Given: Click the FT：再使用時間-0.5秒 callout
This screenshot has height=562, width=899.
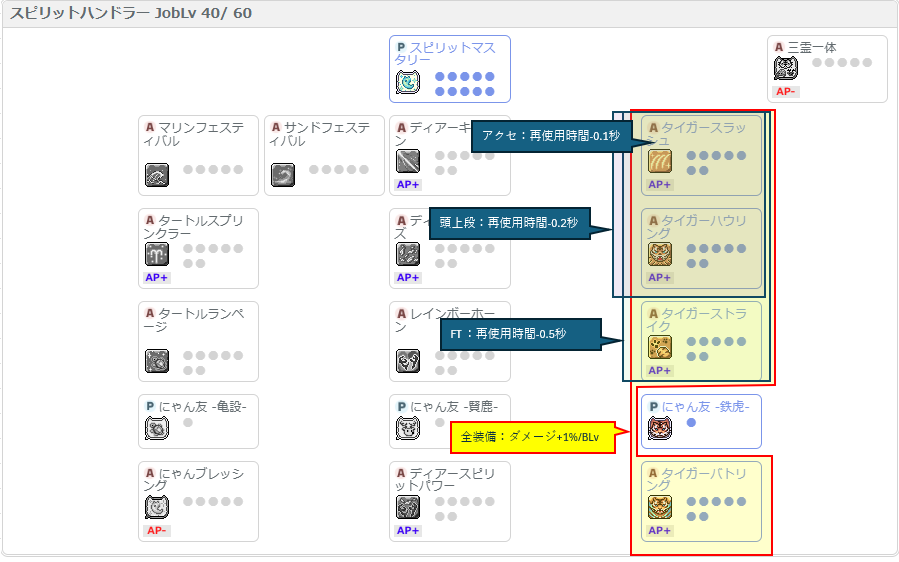Looking at the screenshot, I should (521, 334).
